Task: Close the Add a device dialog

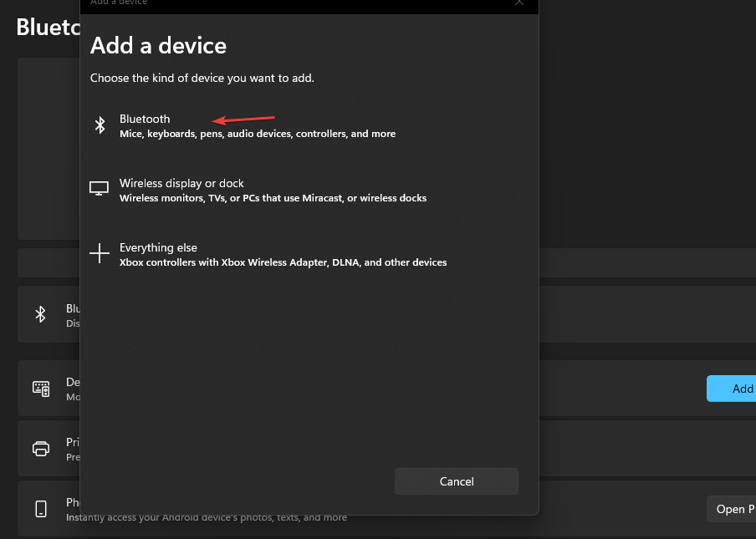Action: (x=519, y=3)
